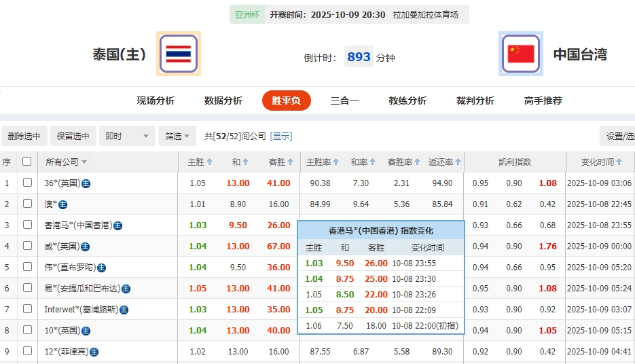The width and height of the screenshot is (635, 364).
Task: Check the box for row 威*(英国)
Action: (27, 247)
